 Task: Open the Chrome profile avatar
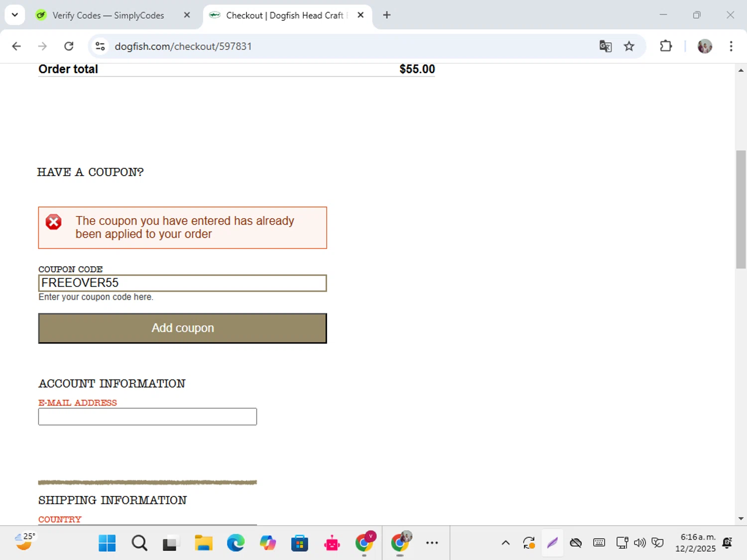[x=705, y=46]
